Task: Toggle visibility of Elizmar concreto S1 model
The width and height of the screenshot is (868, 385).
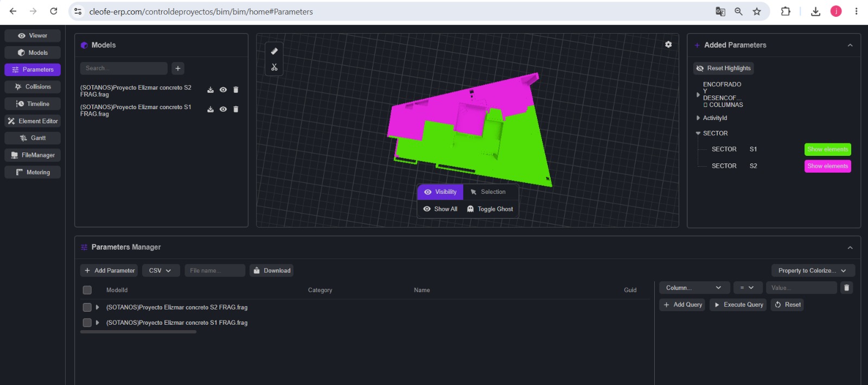Action: (223, 110)
